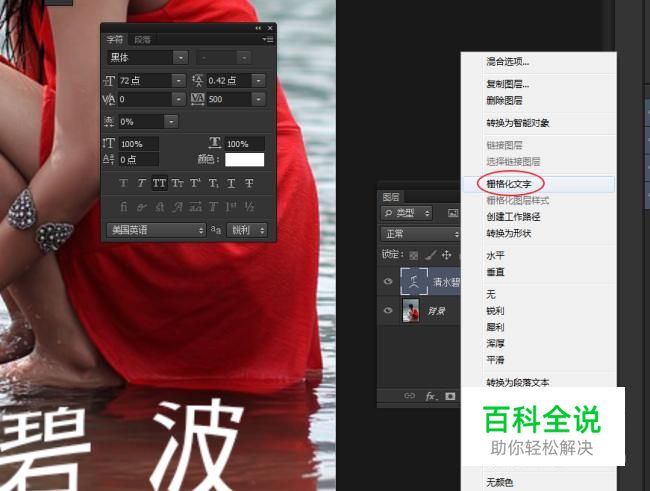Click the swash italic A icon
The image size is (650, 491).
point(177,207)
